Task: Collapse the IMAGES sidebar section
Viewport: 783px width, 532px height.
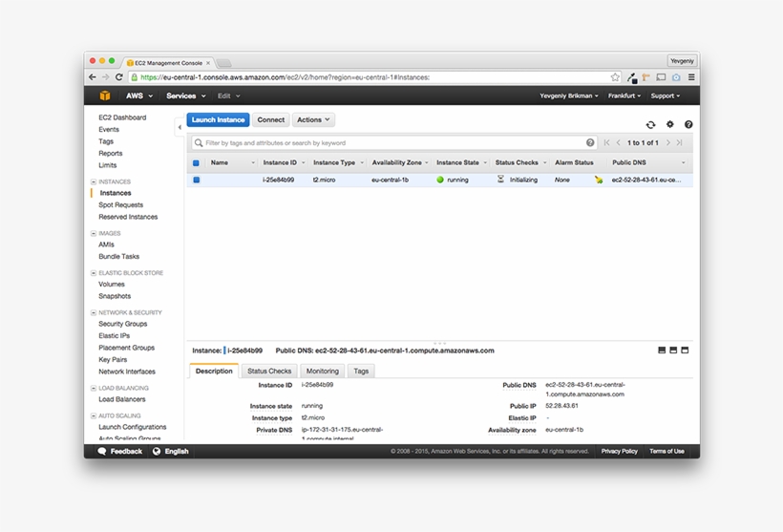Action: pyautogui.click(x=94, y=233)
